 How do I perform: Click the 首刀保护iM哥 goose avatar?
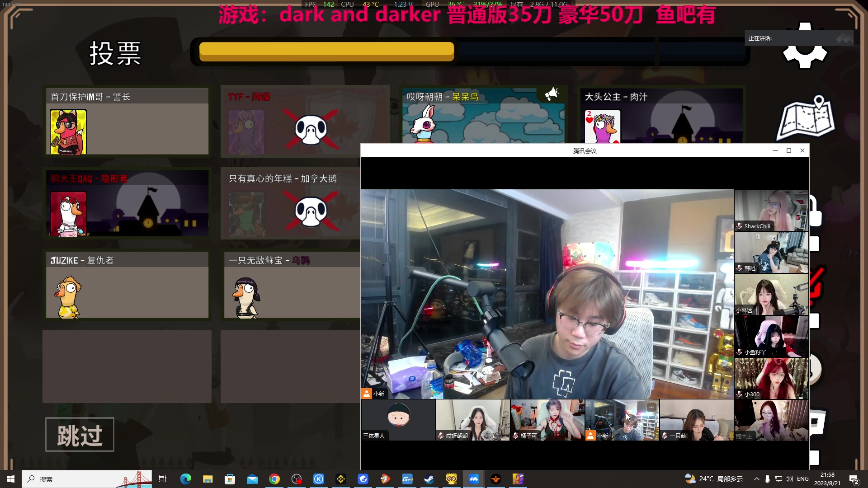point(68,132)
